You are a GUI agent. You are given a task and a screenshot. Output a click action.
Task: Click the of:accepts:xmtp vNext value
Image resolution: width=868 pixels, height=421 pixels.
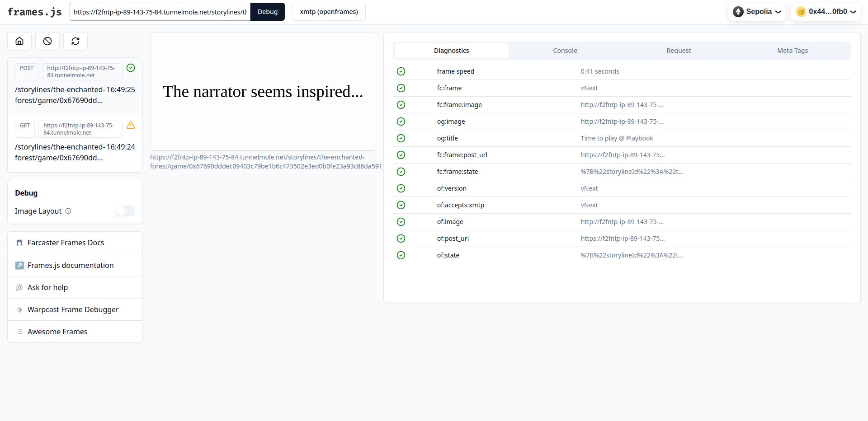(589, 205)
